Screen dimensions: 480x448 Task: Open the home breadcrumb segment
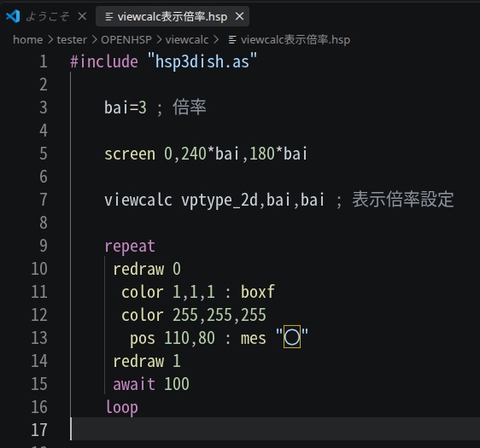pyautogui.click(x=28, y=40)
